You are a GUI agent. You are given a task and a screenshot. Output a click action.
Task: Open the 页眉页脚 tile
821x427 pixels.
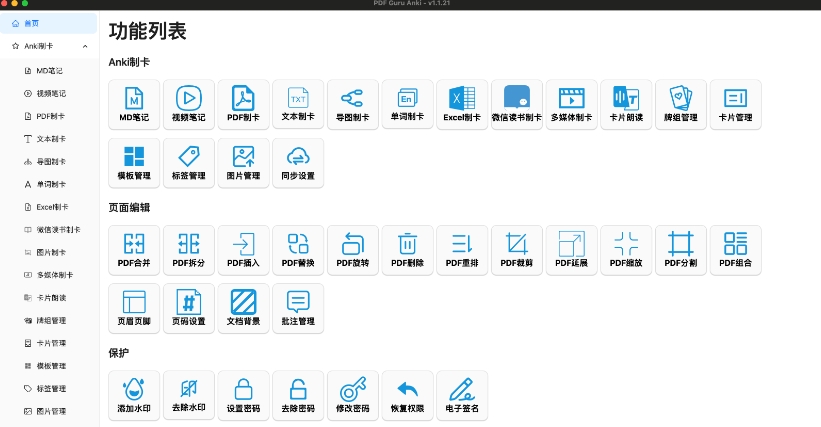pos(134,308)
